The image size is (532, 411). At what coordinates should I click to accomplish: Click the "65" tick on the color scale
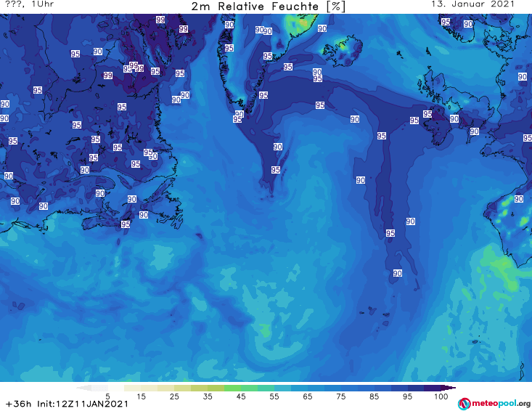(x=308, y=396)
